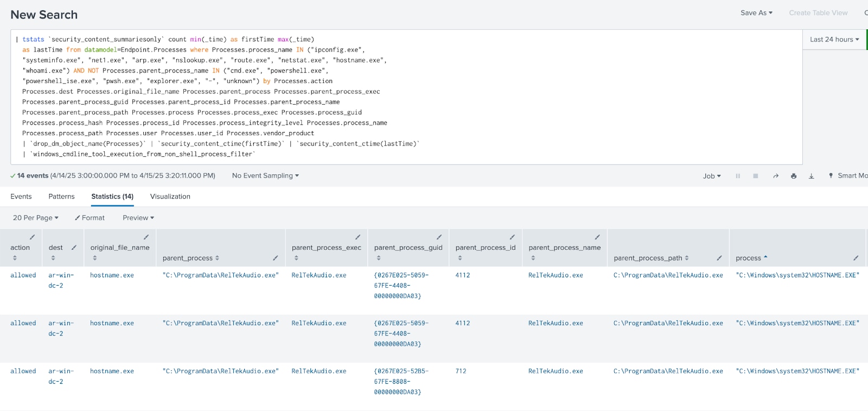The image size is (868, 411).
Task: Click pencil icon above original_file_name header
Action: (x=146, y=237)
